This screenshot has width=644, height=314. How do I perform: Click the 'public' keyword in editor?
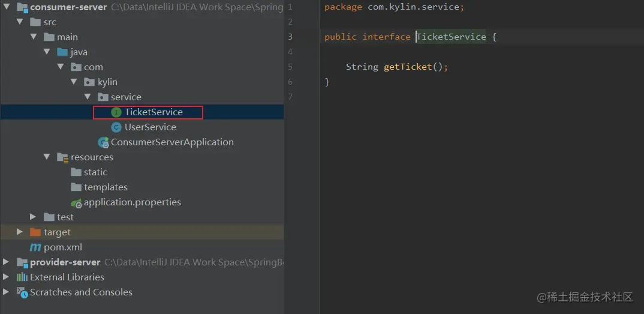[341, 37]
